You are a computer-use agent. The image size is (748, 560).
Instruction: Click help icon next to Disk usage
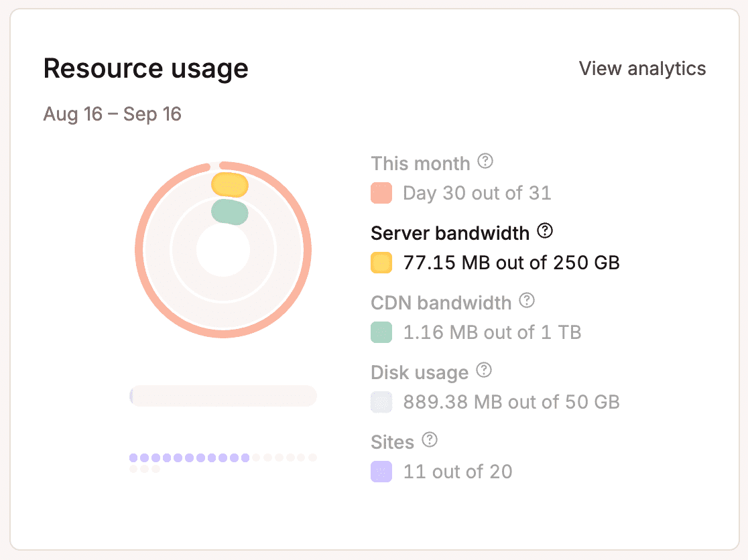click(x=484, y=370)
